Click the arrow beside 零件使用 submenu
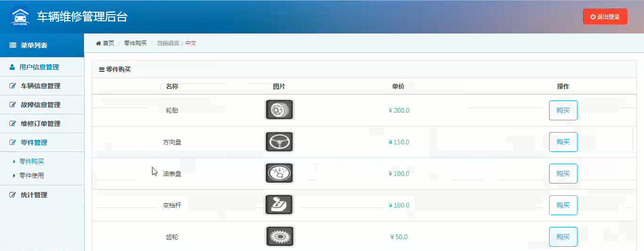644x251 pixels. (14, 176)
